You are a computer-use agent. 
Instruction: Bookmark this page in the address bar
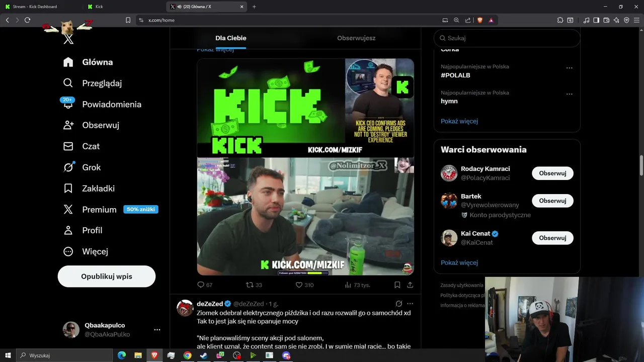(x=128, y=20)
